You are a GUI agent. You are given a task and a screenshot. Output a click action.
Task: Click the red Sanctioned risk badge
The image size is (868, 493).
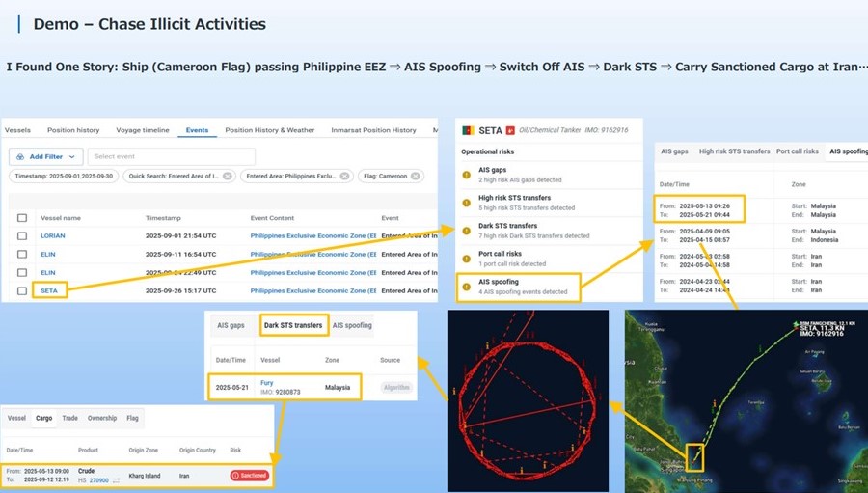[249, 476]
